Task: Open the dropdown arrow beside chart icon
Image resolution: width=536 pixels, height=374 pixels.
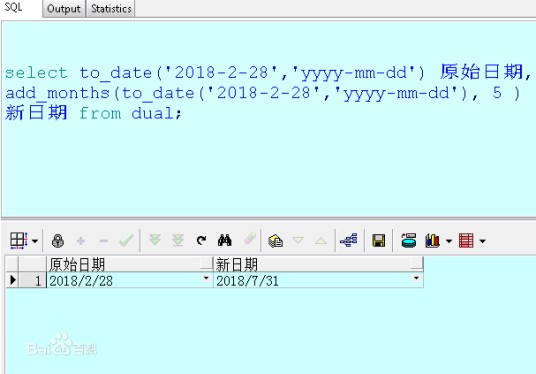Action: click(x=449, y=241)
